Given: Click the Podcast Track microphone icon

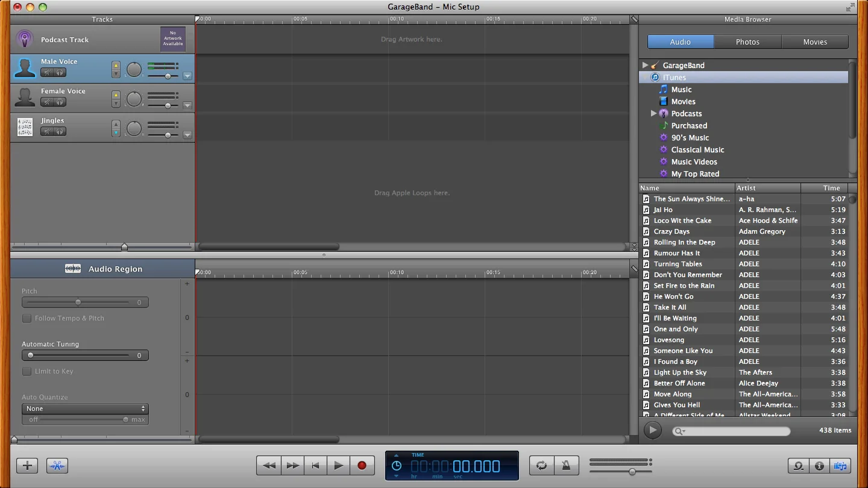Looking at the screenshot, I should click(x=25, y=39).
